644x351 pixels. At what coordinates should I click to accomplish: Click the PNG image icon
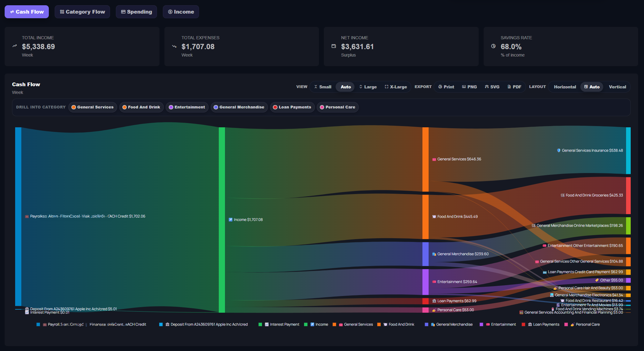point(464,87)
